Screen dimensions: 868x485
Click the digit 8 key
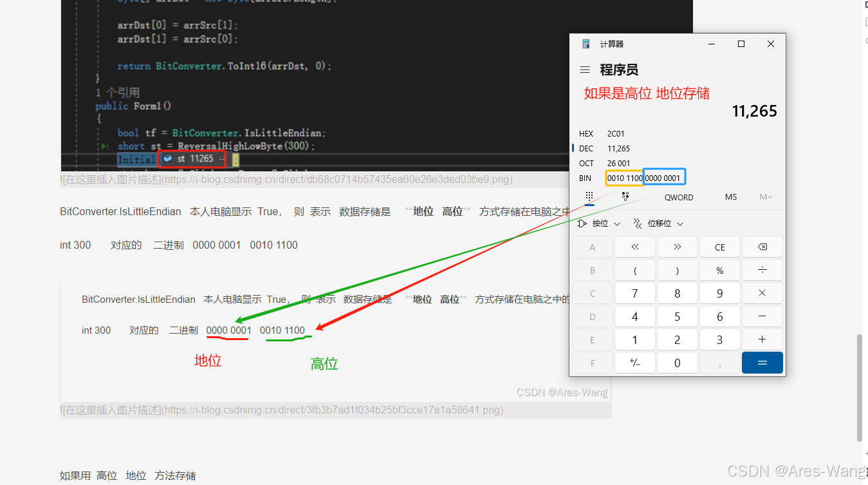[678, 294]
